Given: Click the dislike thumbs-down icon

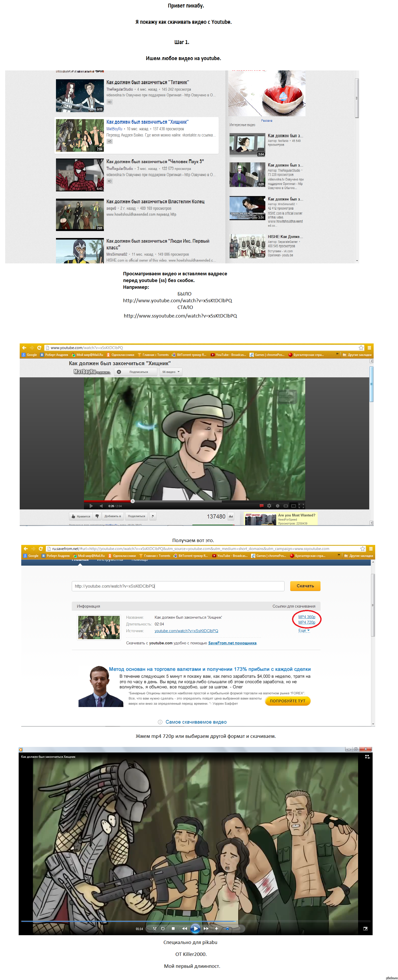Looking at the screenshot, I should [97, 516].
